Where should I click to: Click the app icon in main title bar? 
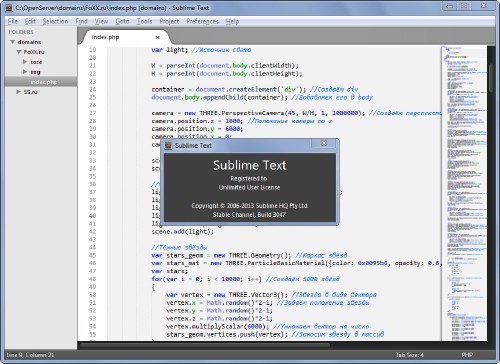[x=9, y=7]
